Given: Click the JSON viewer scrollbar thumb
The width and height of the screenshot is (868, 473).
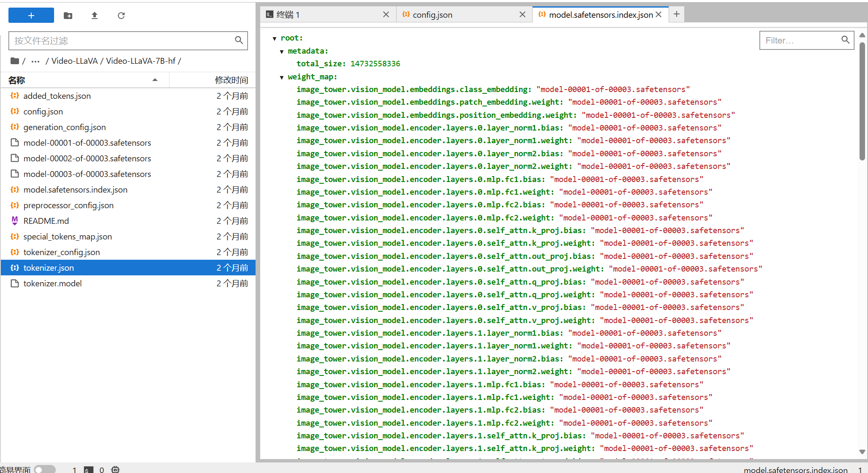Looking at the screenshot, I should pyautogui.click(x=862, y=101).
